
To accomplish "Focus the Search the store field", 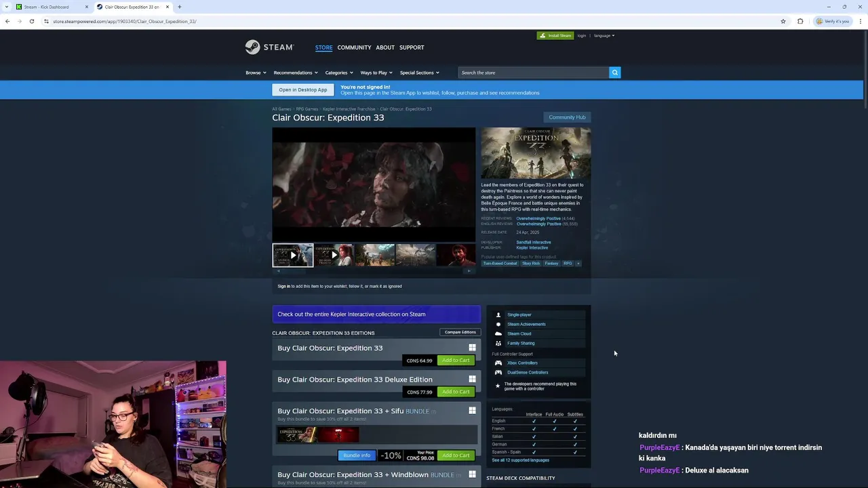I will pos(533,73).
